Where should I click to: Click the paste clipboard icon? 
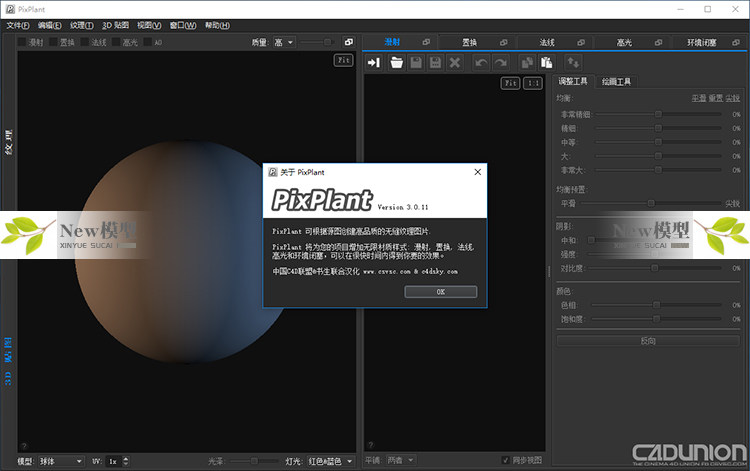coord(546,63)
